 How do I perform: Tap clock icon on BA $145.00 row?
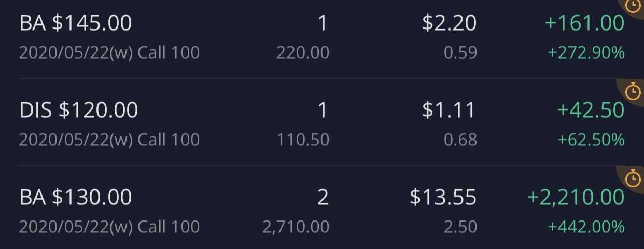(633, 5)
